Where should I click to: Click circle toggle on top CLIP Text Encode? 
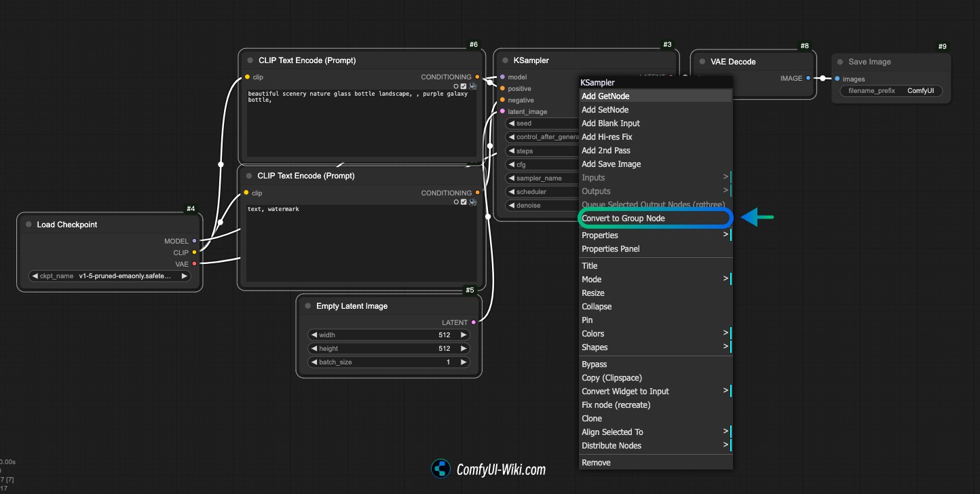point(456,86)
